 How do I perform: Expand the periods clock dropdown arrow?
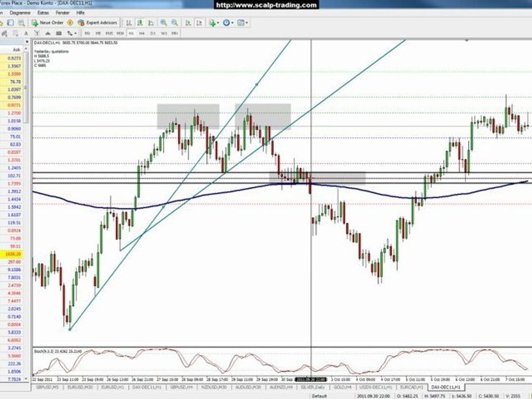pyautogui.click(x=232, y=23)
